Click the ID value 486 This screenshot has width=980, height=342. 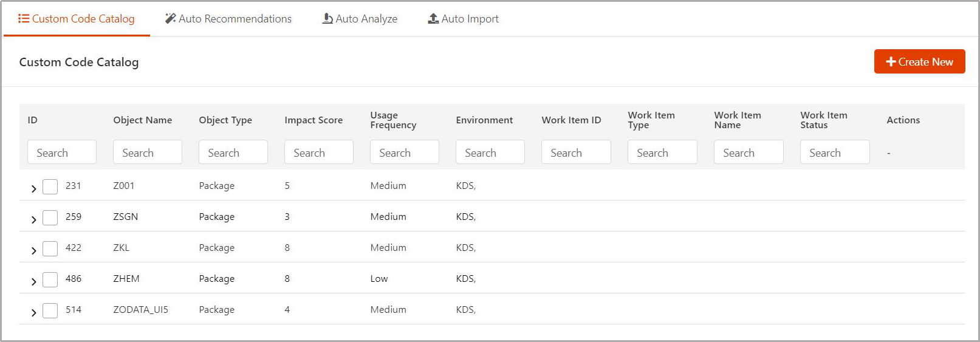(74, 279)
